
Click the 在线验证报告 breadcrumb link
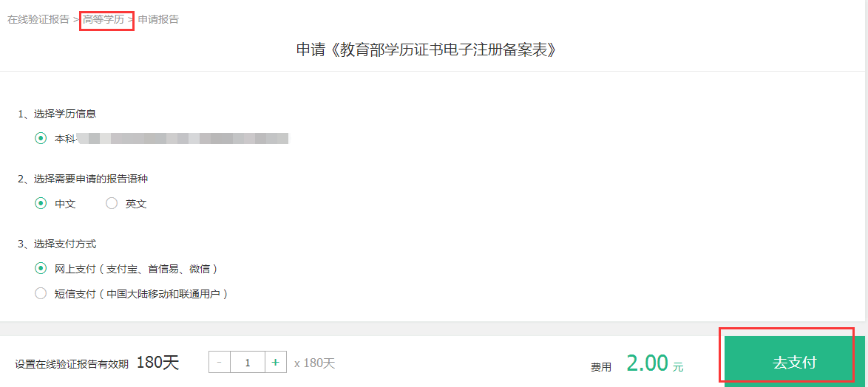coord(38,19)
